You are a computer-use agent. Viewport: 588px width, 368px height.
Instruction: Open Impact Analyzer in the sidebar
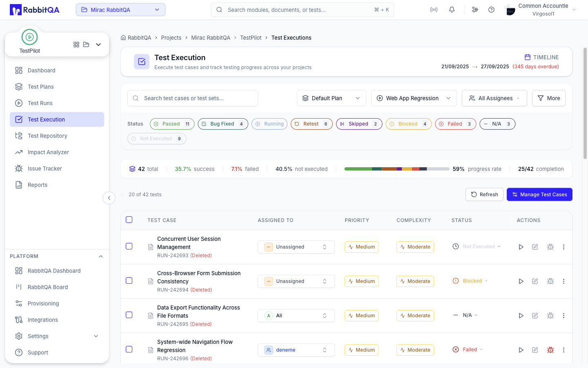57,152
